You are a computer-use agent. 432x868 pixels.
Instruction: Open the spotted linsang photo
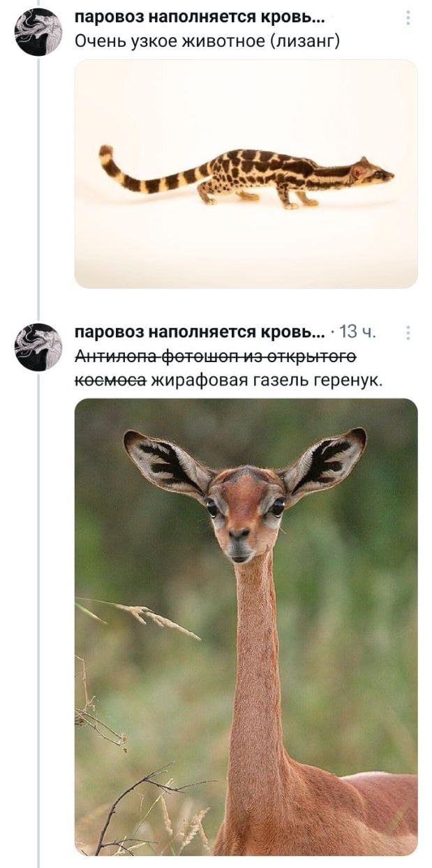[x=246, y=174]
